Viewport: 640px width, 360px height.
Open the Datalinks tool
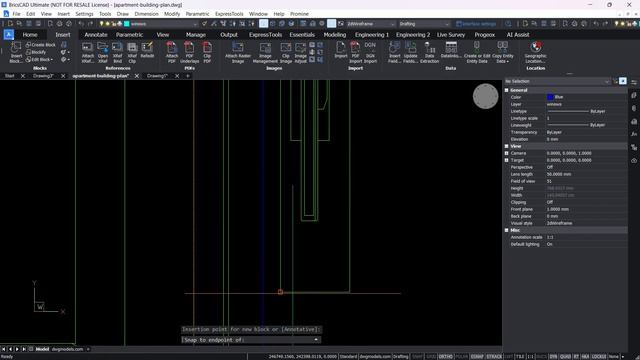451,50
